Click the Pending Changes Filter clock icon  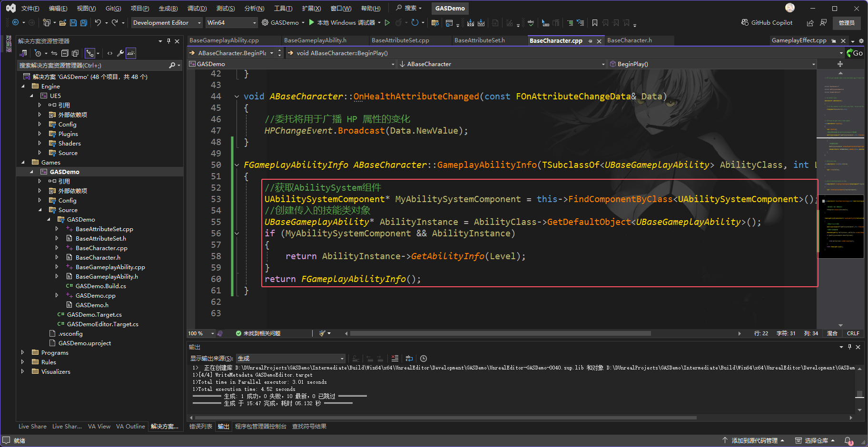38,53
